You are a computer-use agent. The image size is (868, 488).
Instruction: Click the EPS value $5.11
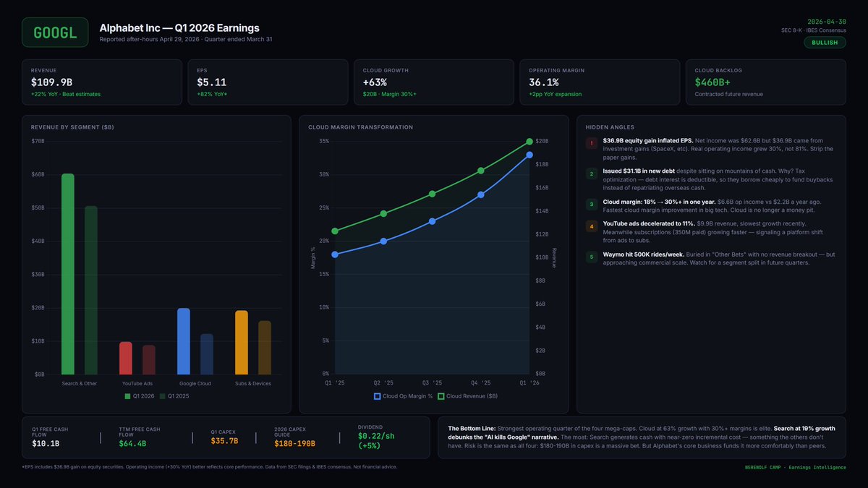pyautogui.click(x=211, y=82)
